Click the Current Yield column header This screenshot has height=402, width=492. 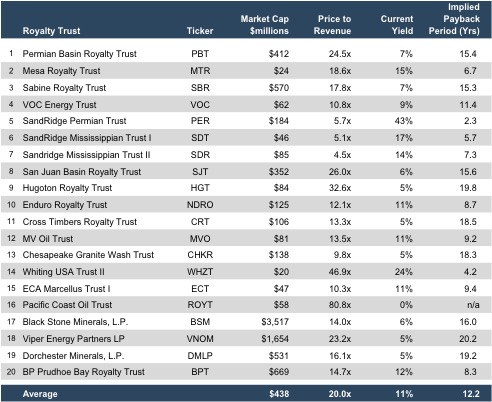tap(397, 25)
